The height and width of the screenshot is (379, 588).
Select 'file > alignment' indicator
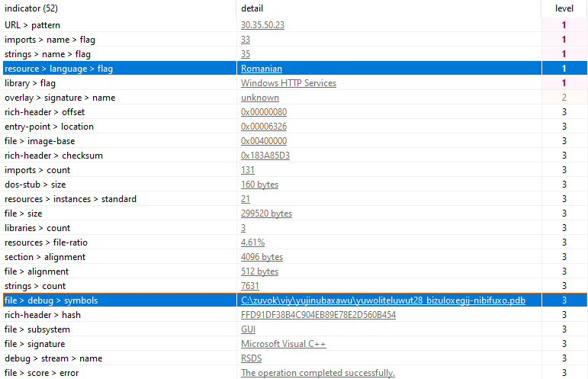click(x=37, y=271)
